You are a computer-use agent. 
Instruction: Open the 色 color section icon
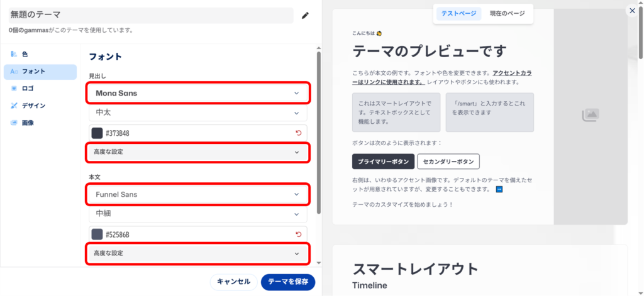14,55
